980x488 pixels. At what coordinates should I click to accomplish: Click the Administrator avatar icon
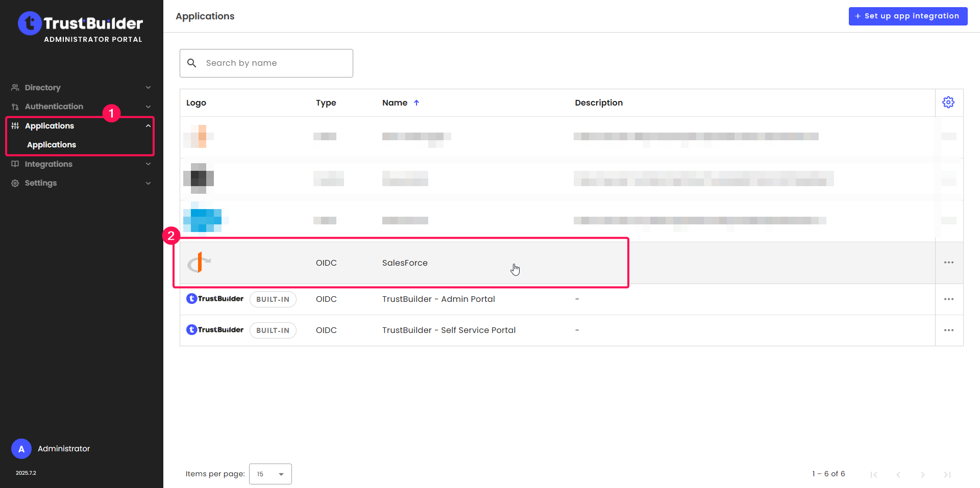pyautogui.click(x=21, y=449)
